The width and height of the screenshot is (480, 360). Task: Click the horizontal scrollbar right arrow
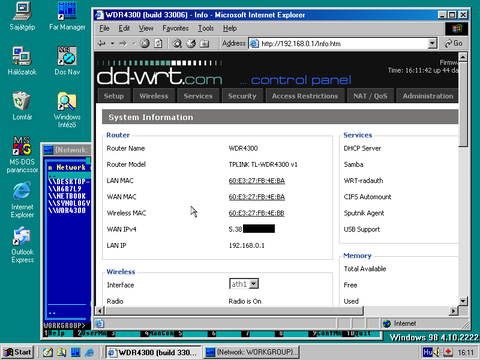(x=453, y=311)
